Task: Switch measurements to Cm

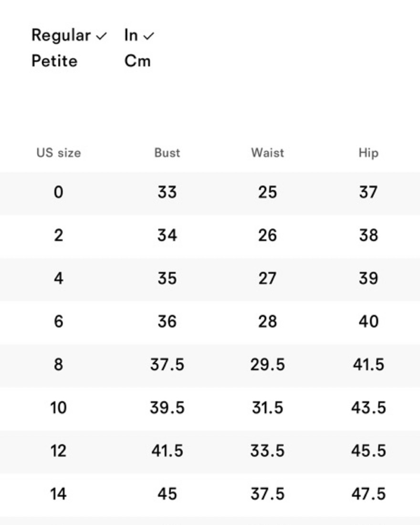Action: pyautogui.click(x=137, y=61)
